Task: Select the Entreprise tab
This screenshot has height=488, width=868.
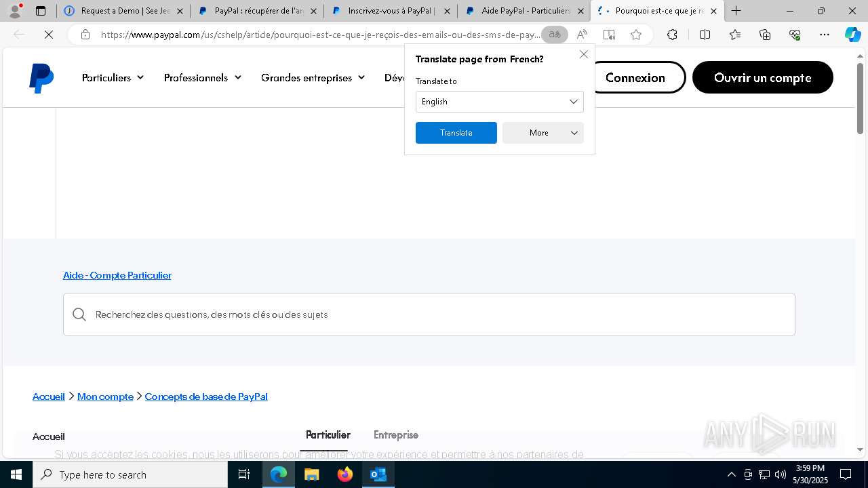Action: pyautogui.click(x=396, y=435)
